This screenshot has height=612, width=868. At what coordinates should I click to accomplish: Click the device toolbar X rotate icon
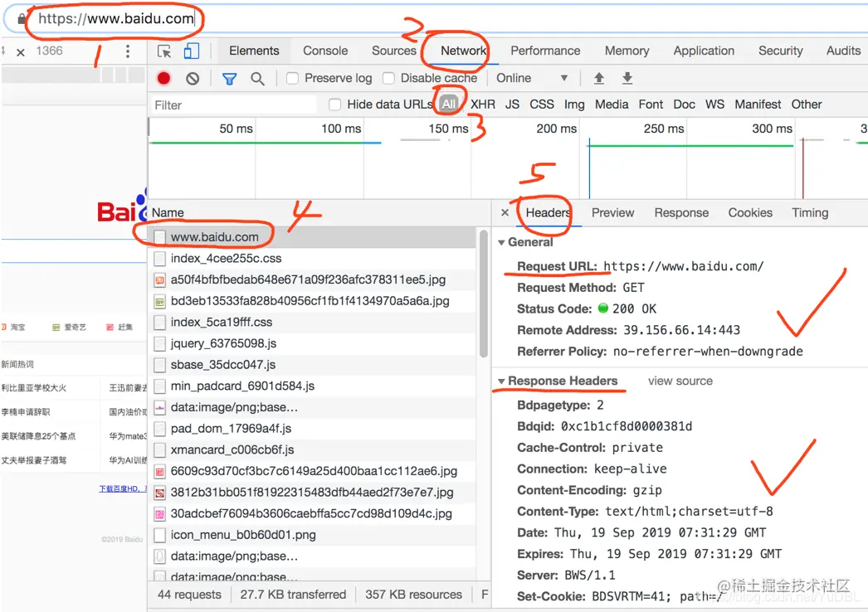21,52
